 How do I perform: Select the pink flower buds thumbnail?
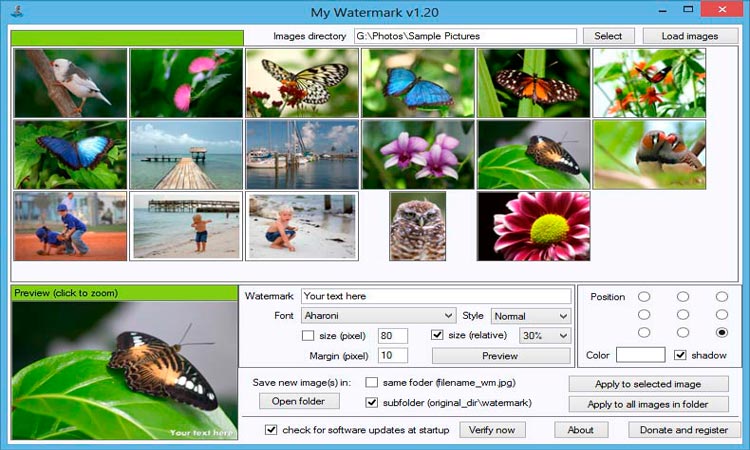[186, 83]
